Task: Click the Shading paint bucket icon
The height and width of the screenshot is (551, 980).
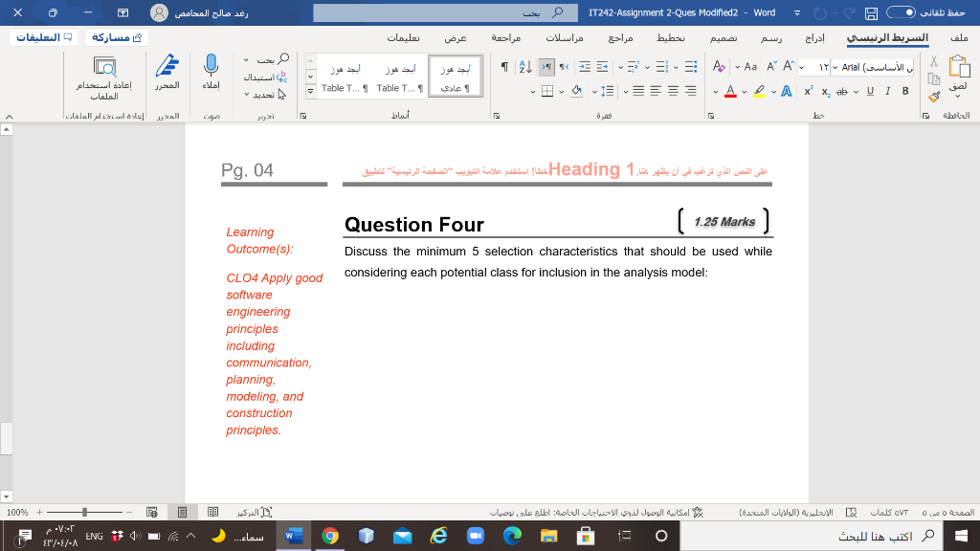Action: [576, 91]
